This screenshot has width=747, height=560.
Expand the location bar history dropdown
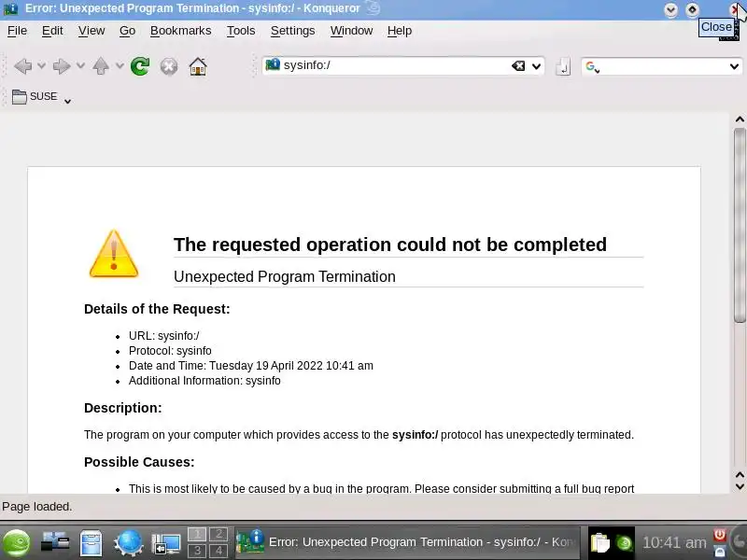(x=536, y=66)
